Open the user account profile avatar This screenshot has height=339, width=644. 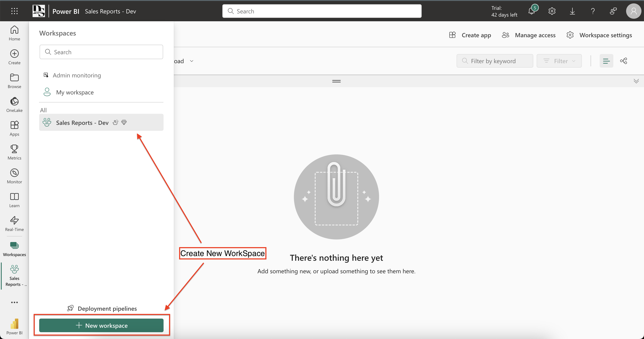point(634,11)
